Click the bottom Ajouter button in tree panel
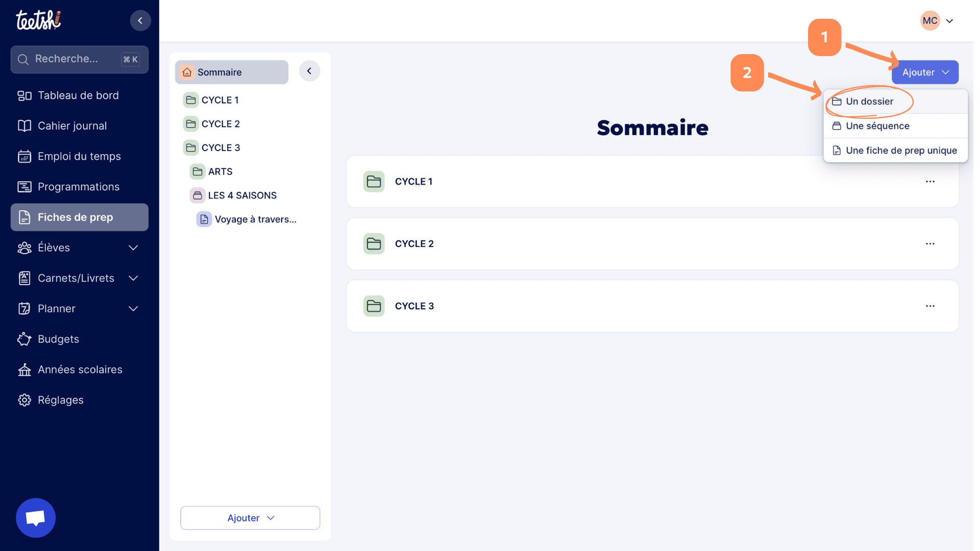 tap(250, 518)
